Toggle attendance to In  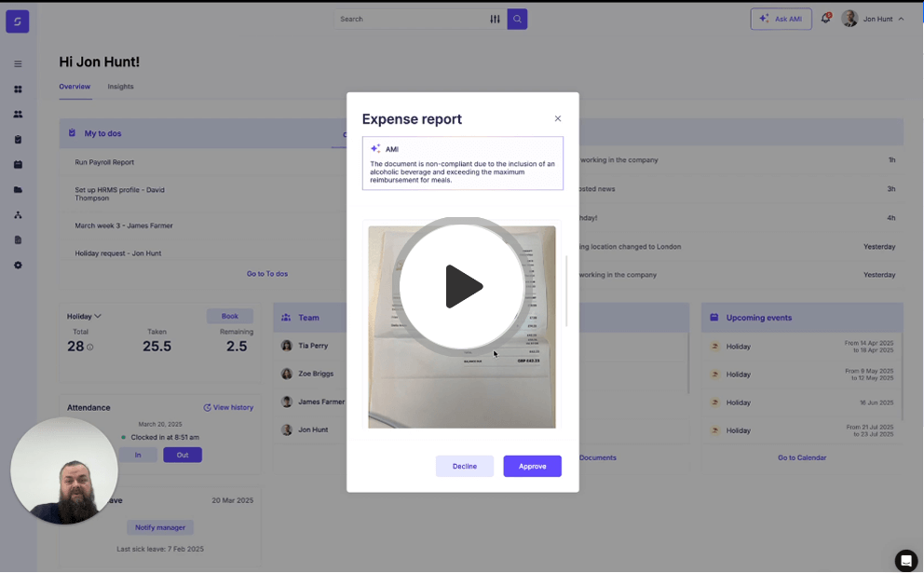coord(138,455)
